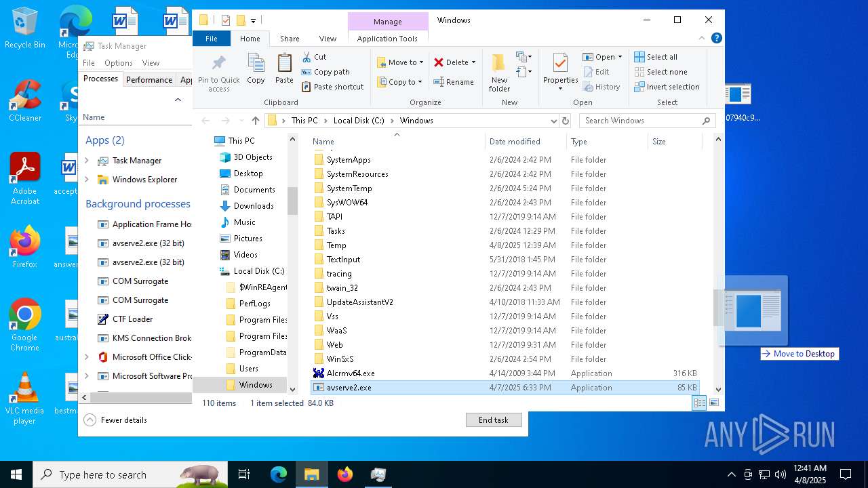Open VLC media player desktop icon
This screenshot has width=868, height=488.
tap(24, 399)
